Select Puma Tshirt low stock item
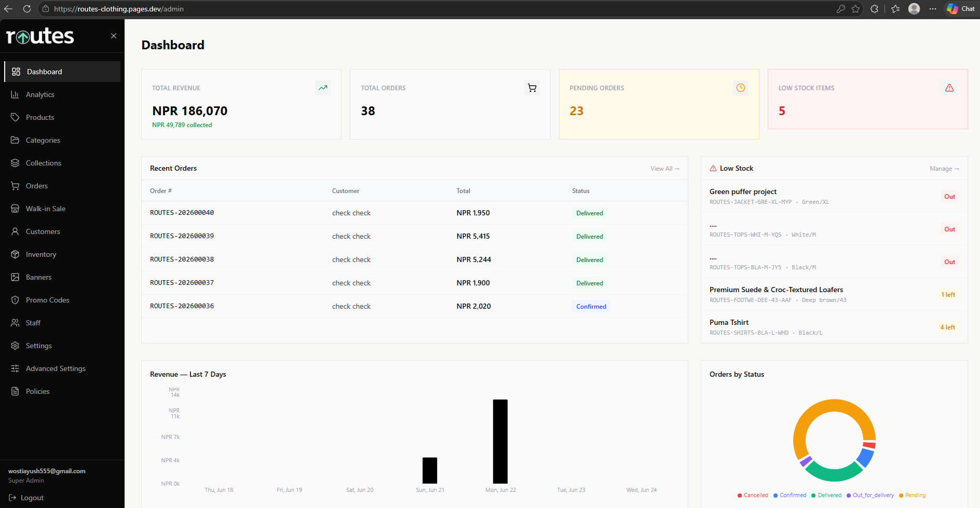Screen dimensions: 980x508 coord(834,327)
